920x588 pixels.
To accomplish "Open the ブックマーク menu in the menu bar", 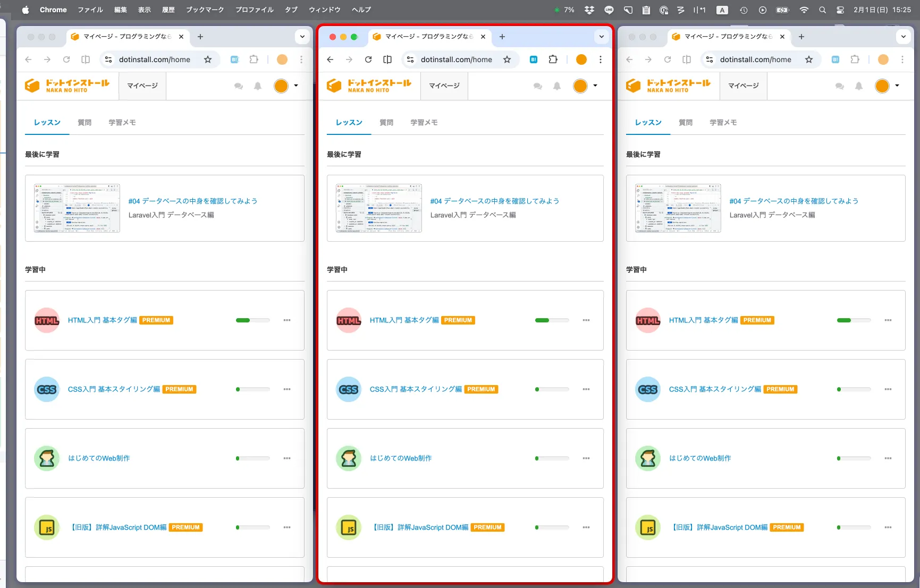I will click(205, 10).
